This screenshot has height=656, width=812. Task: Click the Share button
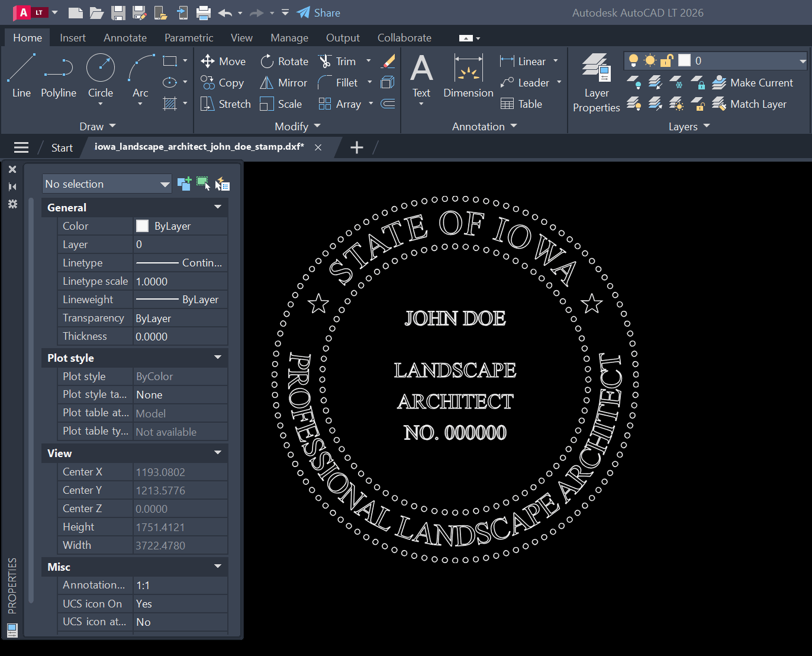tap(318, 12)
